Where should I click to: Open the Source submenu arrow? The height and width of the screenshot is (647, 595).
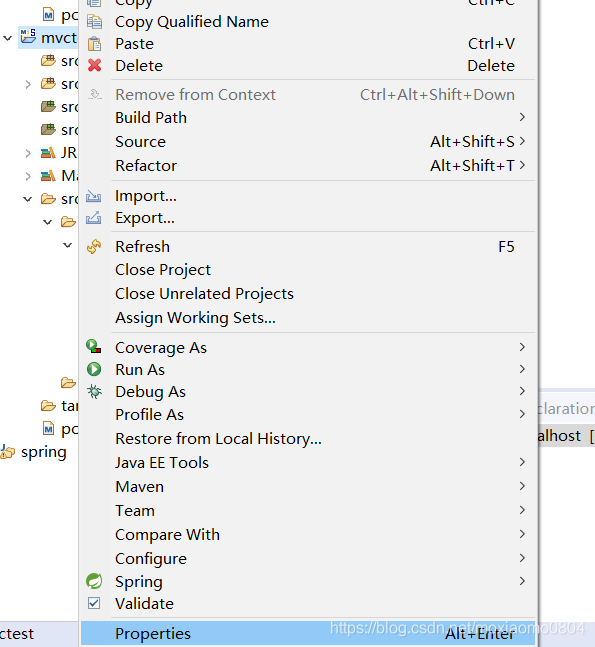click(522, 141)
